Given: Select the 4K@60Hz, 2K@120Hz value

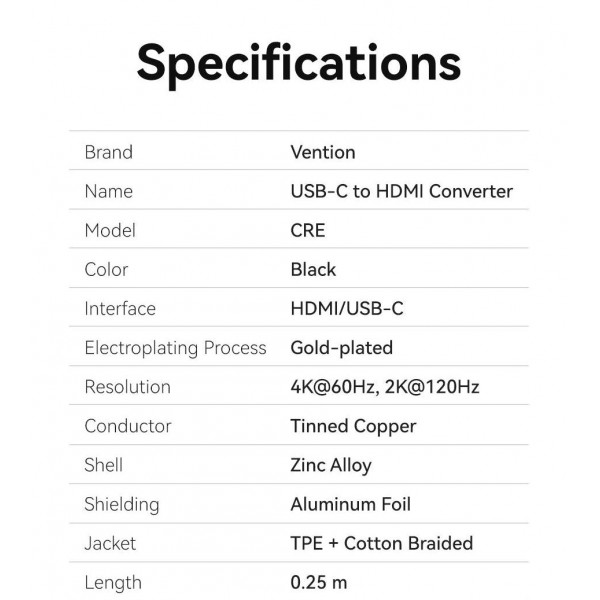Looking at the screenshot, I should point(384,387).
